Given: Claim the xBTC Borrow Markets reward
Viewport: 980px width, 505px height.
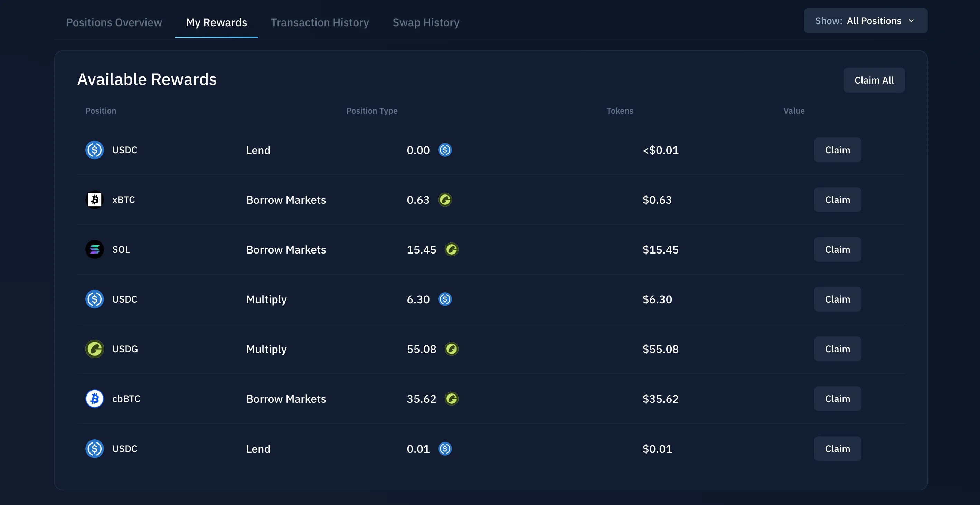Looking at the screenshot, I should pyautogui.click(x=837, y=200).
